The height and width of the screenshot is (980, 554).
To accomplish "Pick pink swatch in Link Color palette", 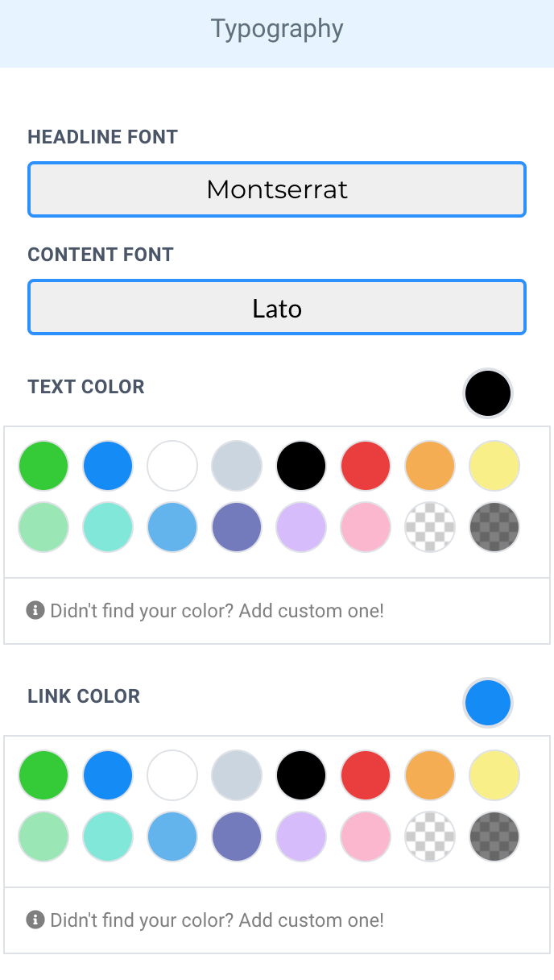I will [x=366, y=837].
